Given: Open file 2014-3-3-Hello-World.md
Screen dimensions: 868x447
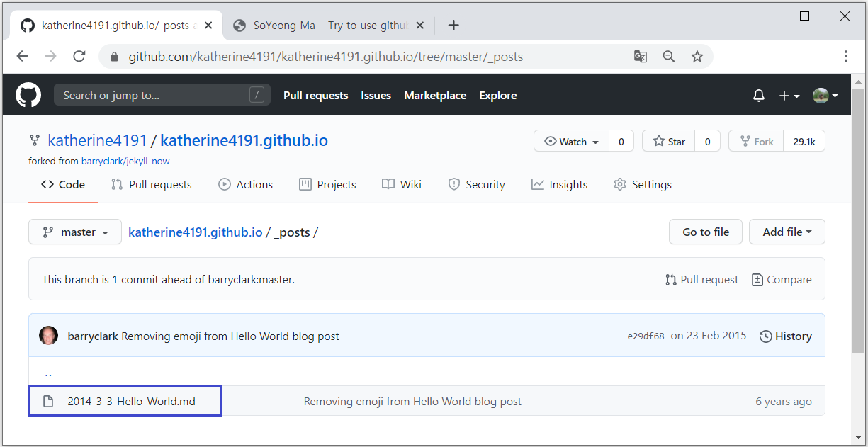Looking at the screenshot, I should 131,401.
